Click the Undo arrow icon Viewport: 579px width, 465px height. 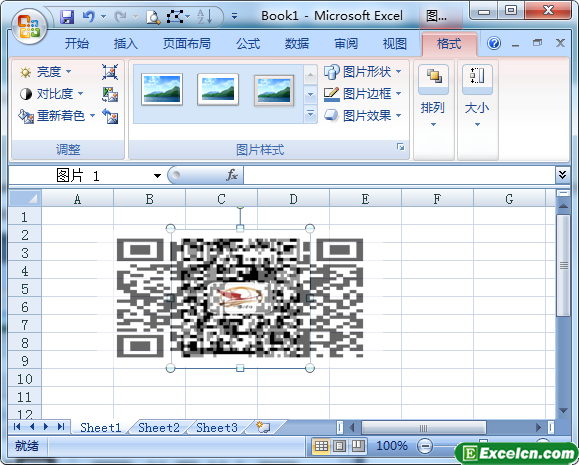[x=89, y=17]
